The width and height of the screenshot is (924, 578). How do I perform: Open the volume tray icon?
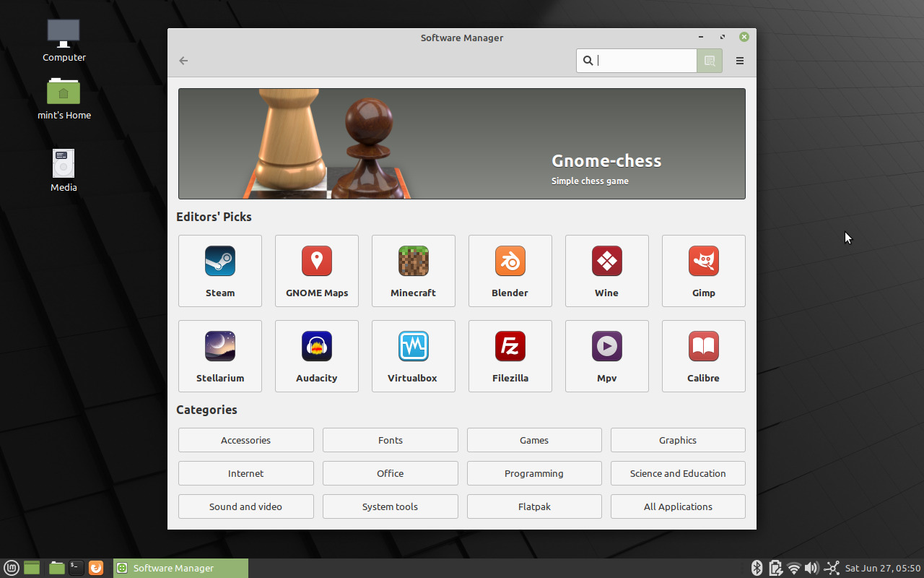coord(812,568)
